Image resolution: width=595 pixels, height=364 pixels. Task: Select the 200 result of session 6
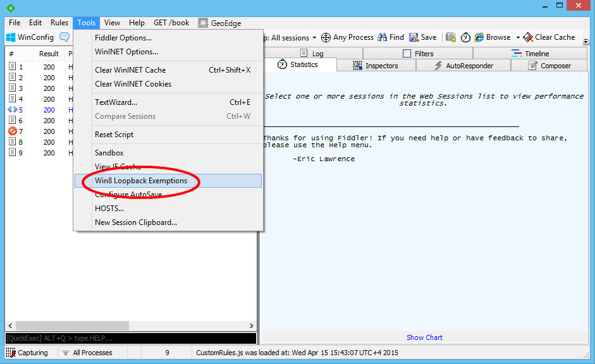(x=49, y=121)
